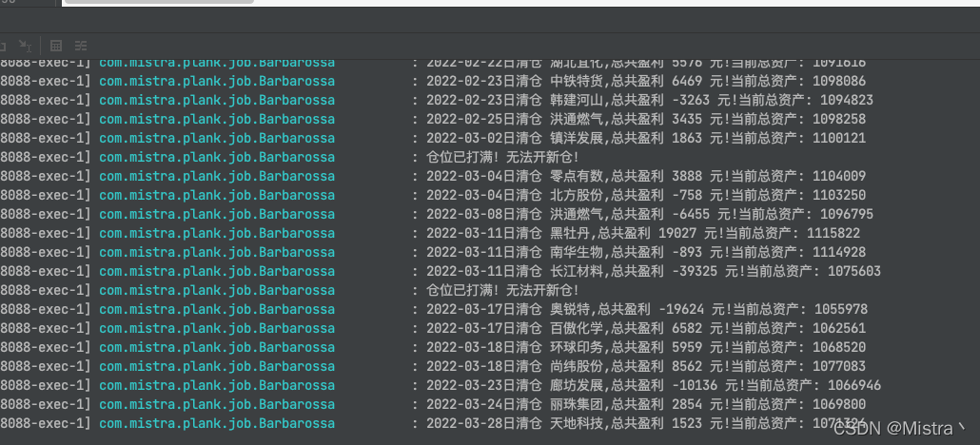Click the Barbarossa class name in the 黑牡丹 row
Screen dimensions: 980x445
[x=297, y=233]
